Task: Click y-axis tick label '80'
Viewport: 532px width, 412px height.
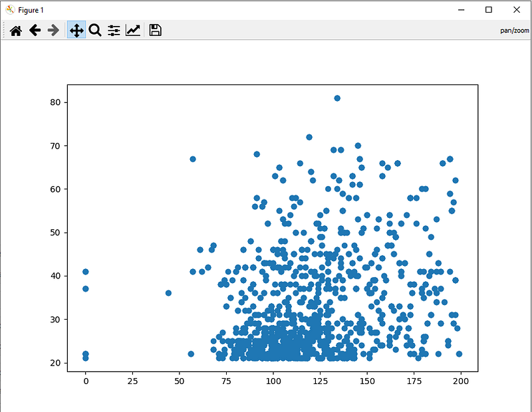Action: pyautogui.click(x=55, y=102)
